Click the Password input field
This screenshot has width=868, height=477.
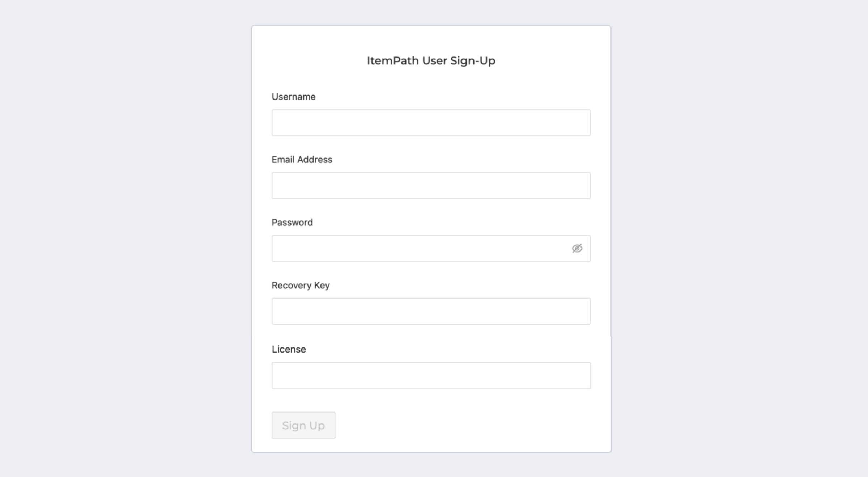431,248
